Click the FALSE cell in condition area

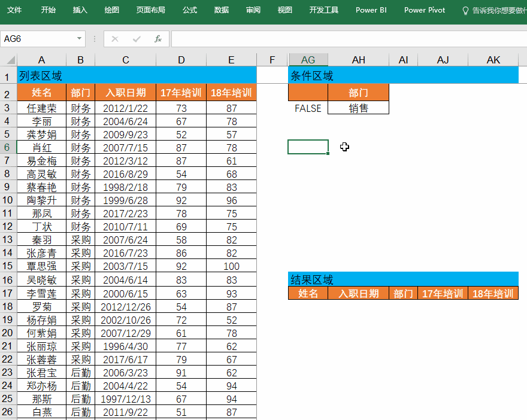click(308, 108)
